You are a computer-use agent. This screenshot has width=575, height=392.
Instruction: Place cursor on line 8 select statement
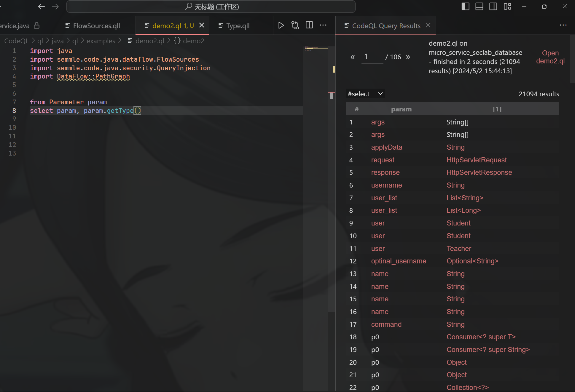point(85,111)
